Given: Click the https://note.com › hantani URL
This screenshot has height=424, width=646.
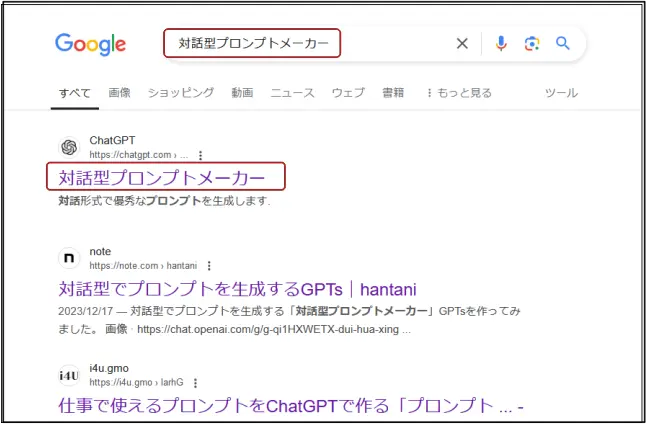Looking at the screenshot, I should 143,266.
